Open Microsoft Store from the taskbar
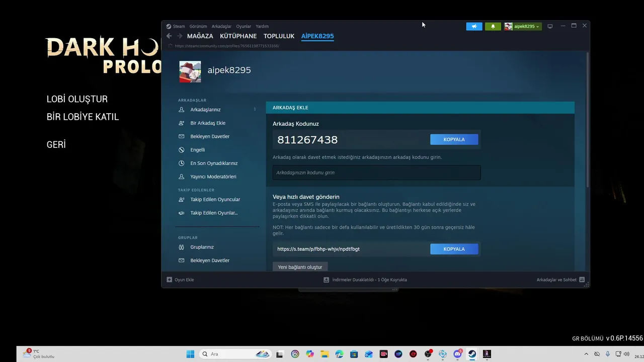644x362 pixels. 354,354
